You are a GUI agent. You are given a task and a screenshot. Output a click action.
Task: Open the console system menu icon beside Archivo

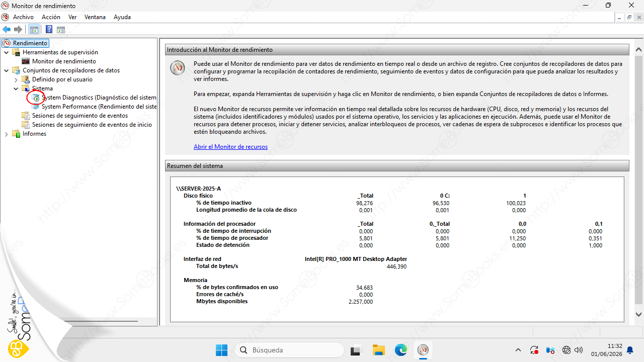6,17
